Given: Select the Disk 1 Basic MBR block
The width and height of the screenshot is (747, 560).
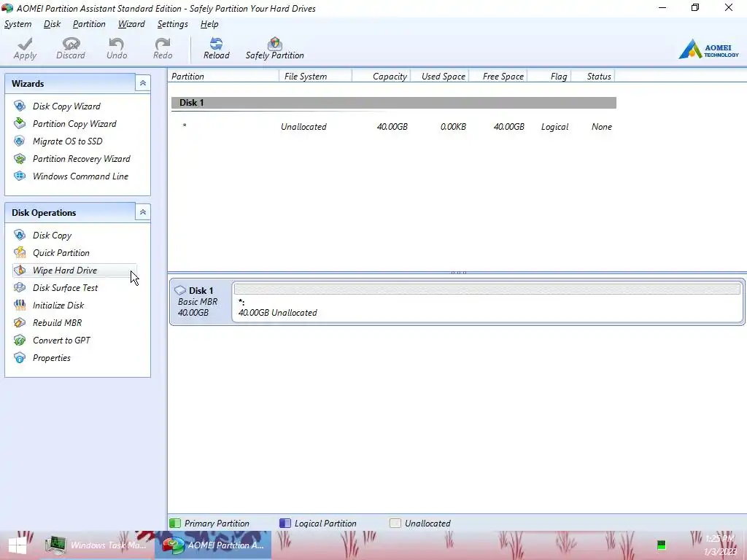Looking at the screenshot, I should (x=201, y=301).
